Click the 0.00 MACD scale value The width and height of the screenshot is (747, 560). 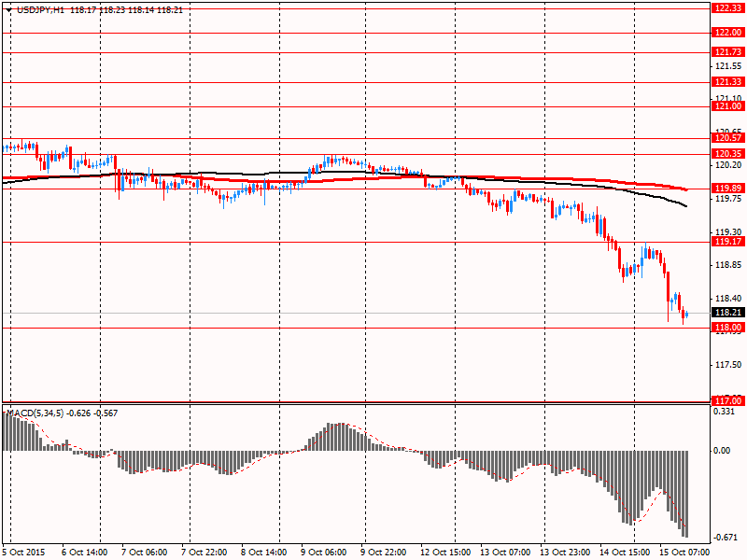(722, 451)
